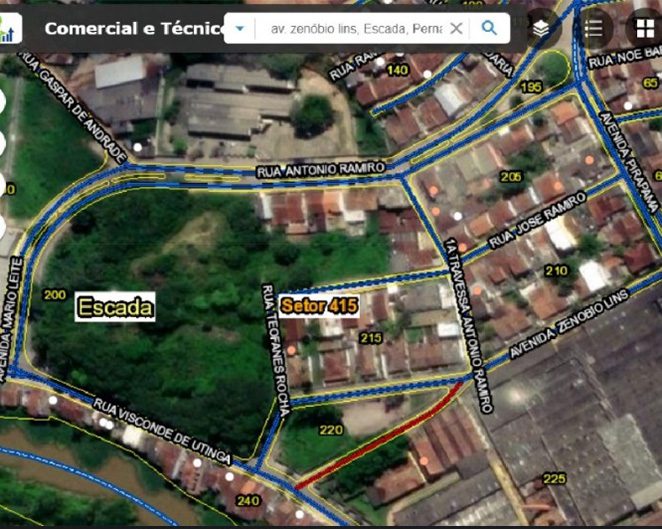Clear the search text with the X
This screenshot has height=529, width=662.
pos(456,29)
